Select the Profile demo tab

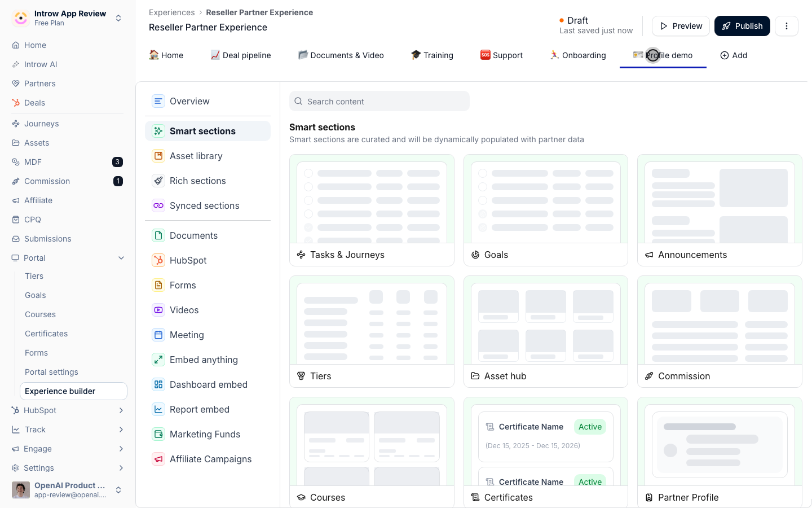(x=663, y=55)
